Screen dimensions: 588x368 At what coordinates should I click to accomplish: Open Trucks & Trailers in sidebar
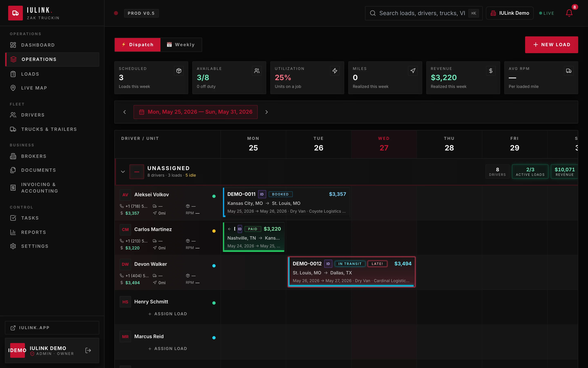pyautogui.click(x=52, y=129)
